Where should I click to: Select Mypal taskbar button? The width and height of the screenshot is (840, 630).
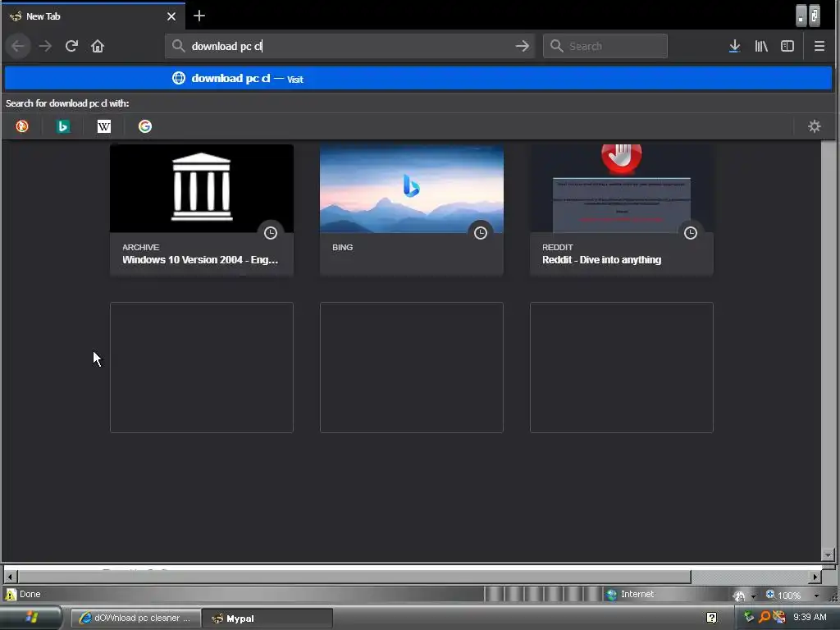click(x=268, y=619)
